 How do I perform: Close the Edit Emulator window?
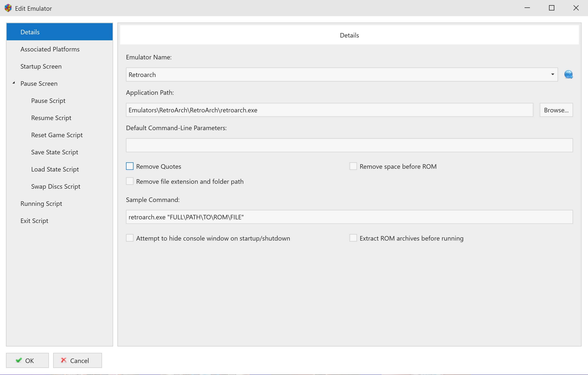tap(576, 8)
